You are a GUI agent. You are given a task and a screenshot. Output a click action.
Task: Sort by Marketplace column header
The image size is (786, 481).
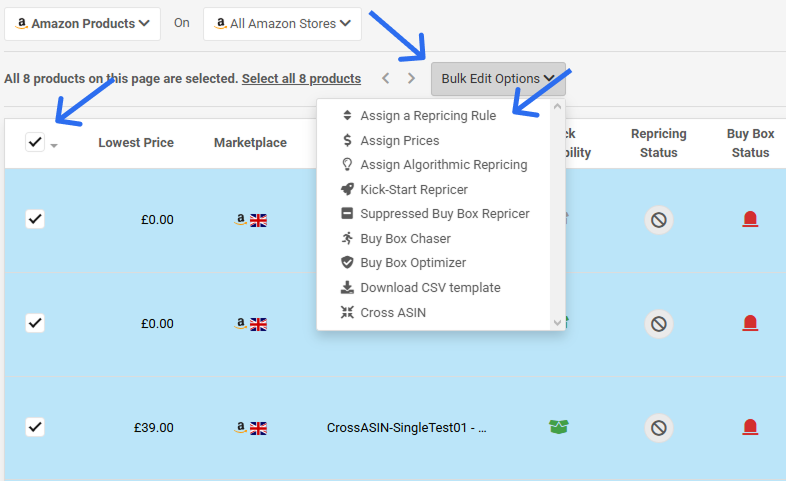[x=250, y=143]
